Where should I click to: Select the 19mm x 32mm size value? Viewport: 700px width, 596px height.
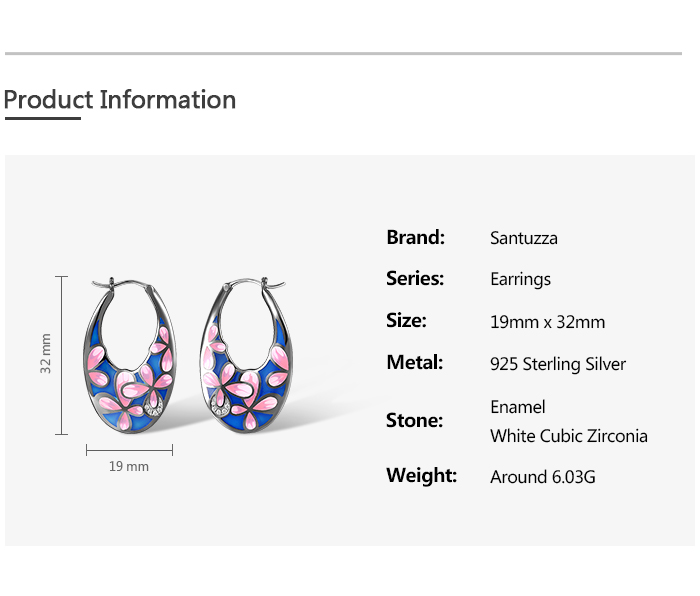click(547, 322)
